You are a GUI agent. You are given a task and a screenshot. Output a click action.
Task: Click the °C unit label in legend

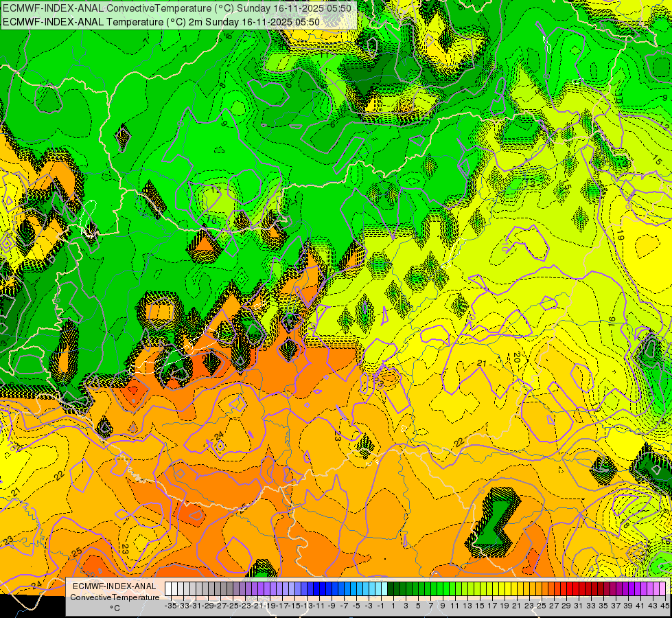[115, 608]
